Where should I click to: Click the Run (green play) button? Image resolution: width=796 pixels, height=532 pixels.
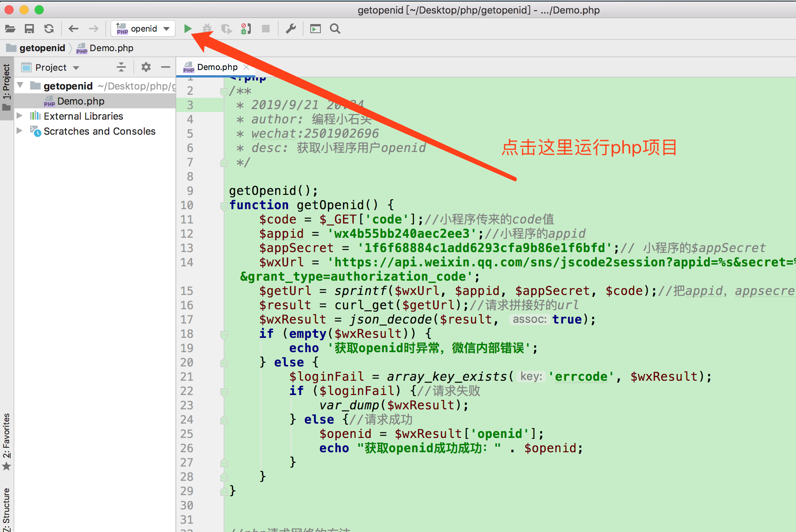(x=188, y=29)
